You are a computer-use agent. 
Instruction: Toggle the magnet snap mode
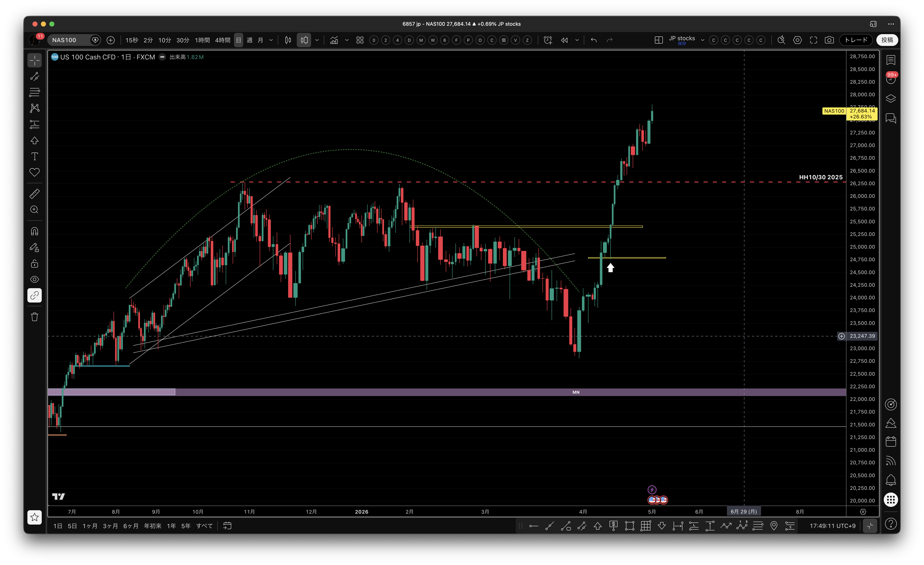coord(35,231)
